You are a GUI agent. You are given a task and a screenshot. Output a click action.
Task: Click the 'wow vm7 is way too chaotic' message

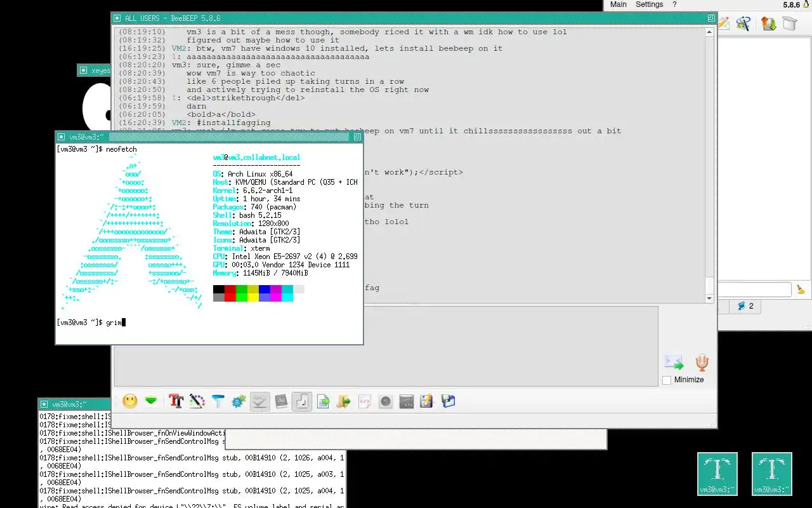[x=251, y=73]
